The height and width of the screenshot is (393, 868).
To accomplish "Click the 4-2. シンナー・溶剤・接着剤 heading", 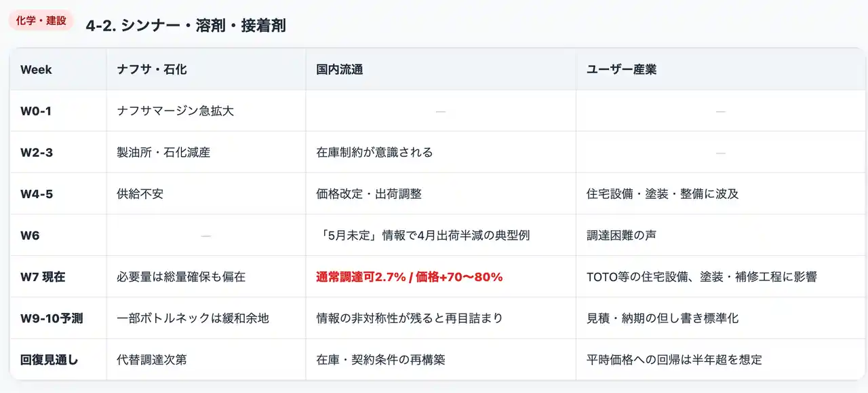I will 186,26.
